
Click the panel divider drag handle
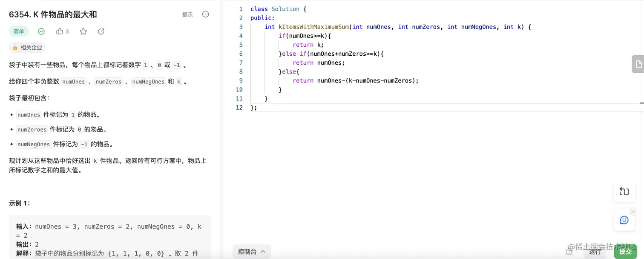pyautogui.click(x=221, y=111)
